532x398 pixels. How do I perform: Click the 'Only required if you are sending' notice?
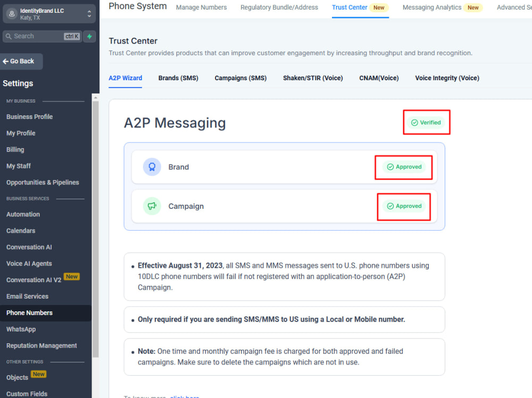(x=284, y=319)
